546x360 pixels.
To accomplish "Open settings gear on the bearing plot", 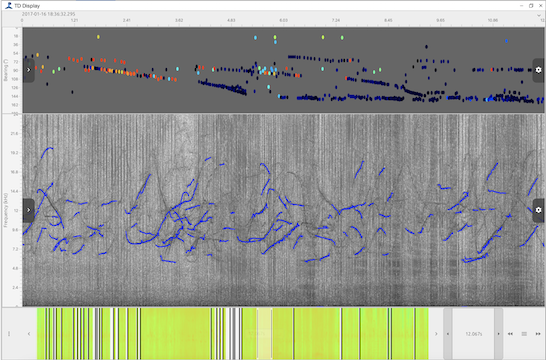I will tap(538, 70).
